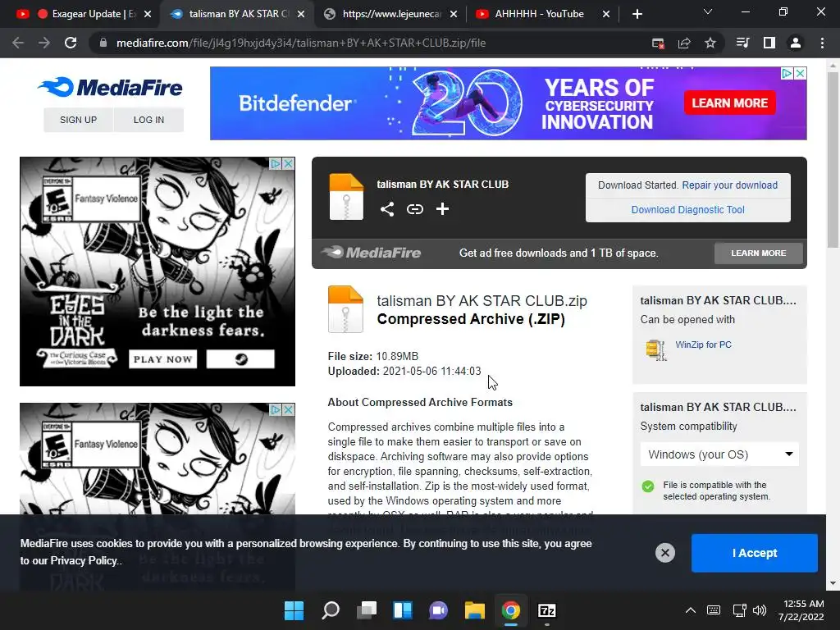Click the Uploaded 2021-05-06 11:44:03 text
840x630 pixels.
(x=404, y=371)
